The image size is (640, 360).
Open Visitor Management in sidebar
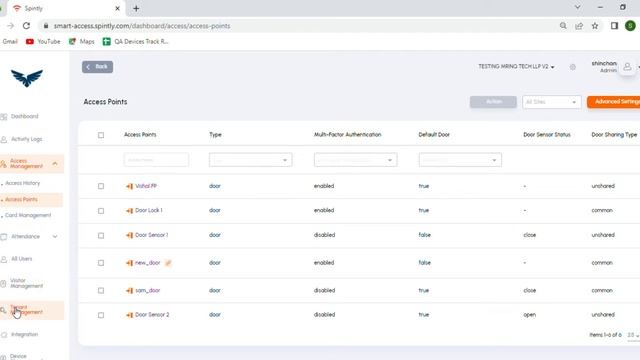(27, 283)
